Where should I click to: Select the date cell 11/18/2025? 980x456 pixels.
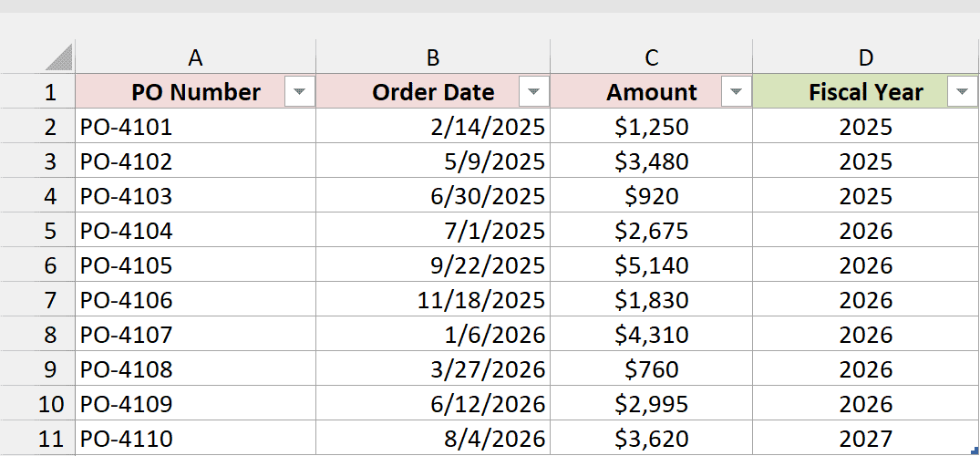tap(433, 300)
